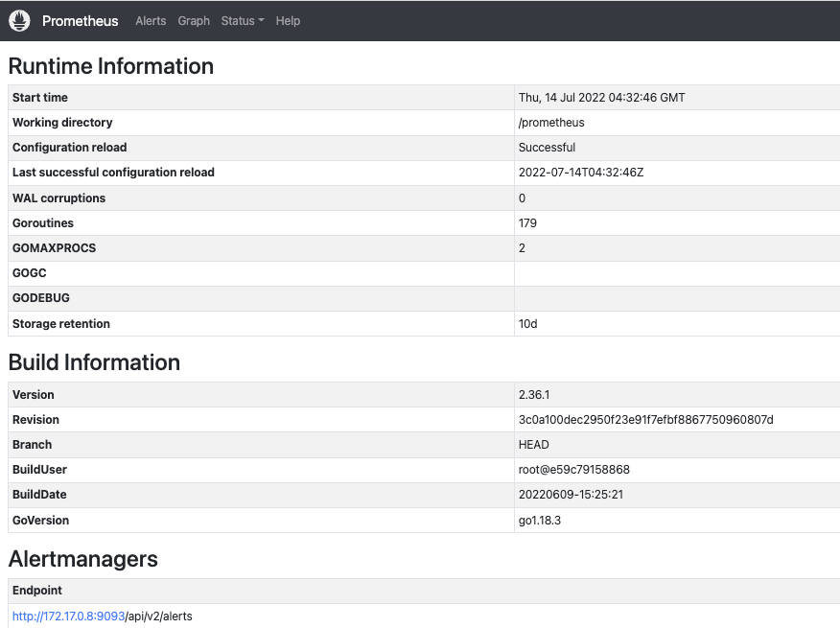Open the Prometheus home brand link
This screenshot has height=628, width=840.
pyautogui.click(x=80, y=21)
